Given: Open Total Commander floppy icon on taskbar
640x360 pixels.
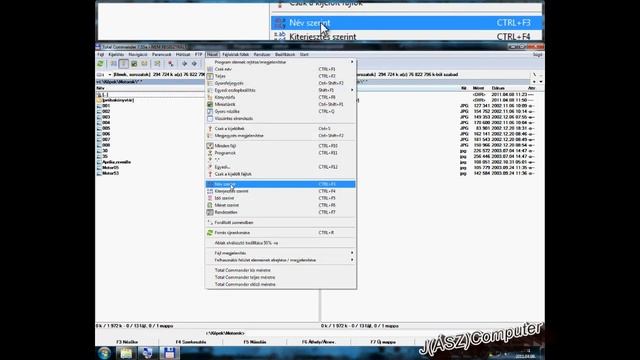Looking at the screenshot, I should [169, 353].
